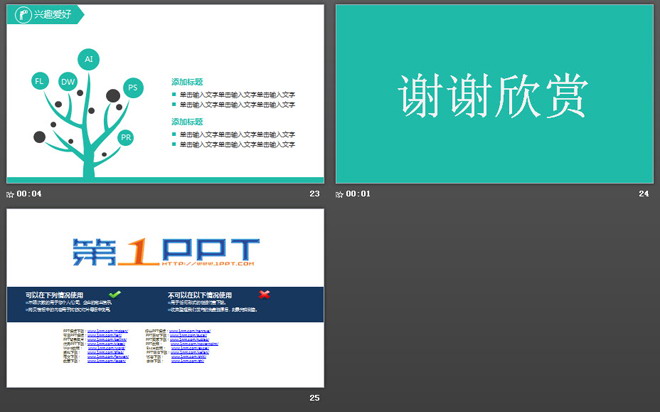Click the PR circle on the tree
Image resolution: width=660 pixels, height=412 pixels.
coord(125,137)
